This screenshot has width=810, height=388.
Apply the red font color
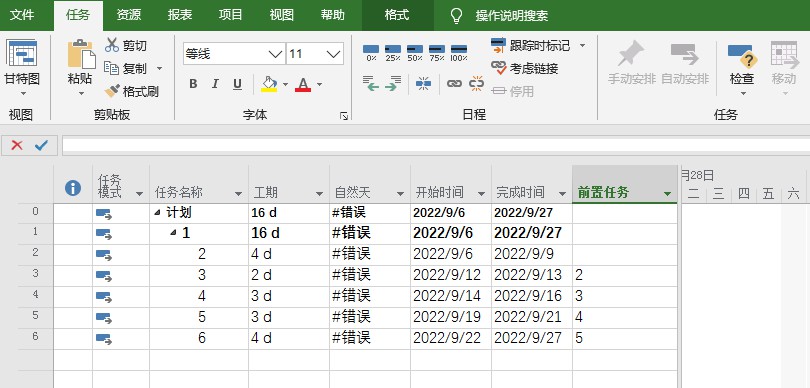303,84
